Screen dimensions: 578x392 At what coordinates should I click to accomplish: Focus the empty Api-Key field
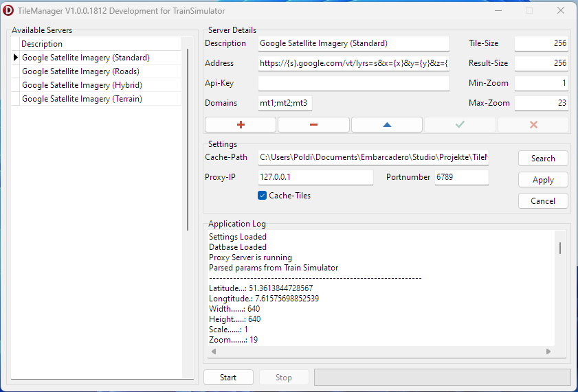coord(353,83)
